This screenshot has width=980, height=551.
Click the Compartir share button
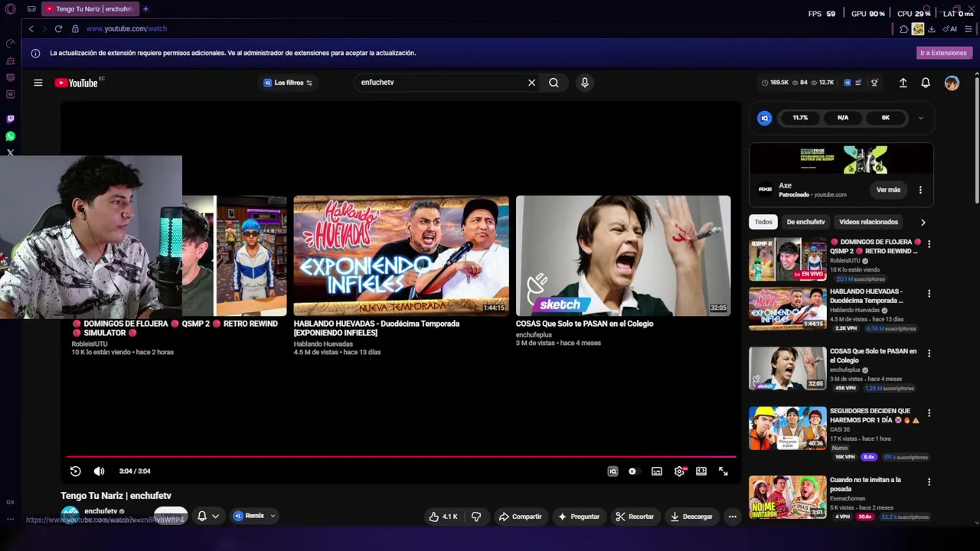[520, 517]
